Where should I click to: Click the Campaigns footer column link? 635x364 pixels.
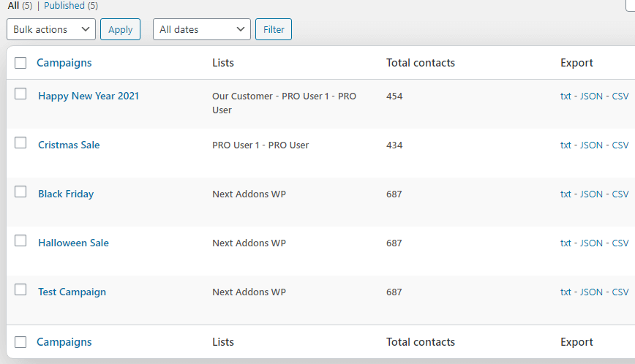pyautogui.click(x=64, y=342)
